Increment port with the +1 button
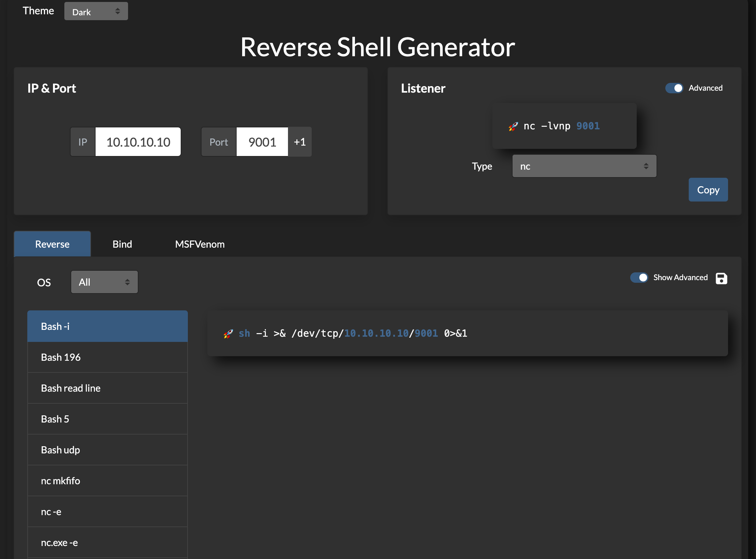756x559 pixels. [x=300, y=142]
